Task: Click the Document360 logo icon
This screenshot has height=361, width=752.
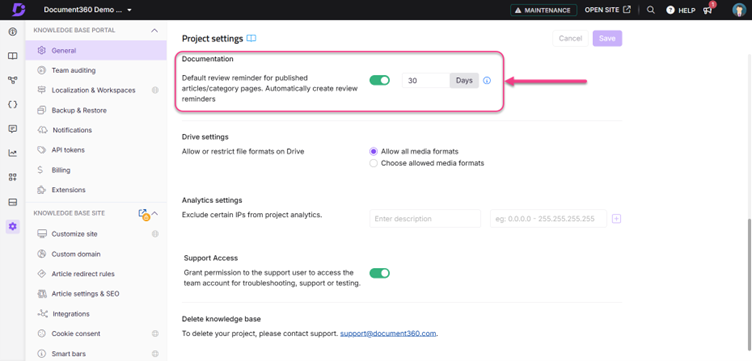Action: click(x=18, y=10)
